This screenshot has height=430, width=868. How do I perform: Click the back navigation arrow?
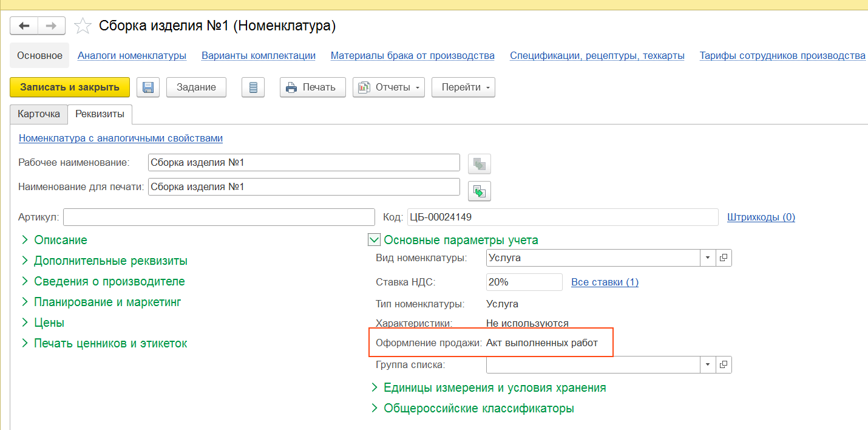click(x=24, y=26)
